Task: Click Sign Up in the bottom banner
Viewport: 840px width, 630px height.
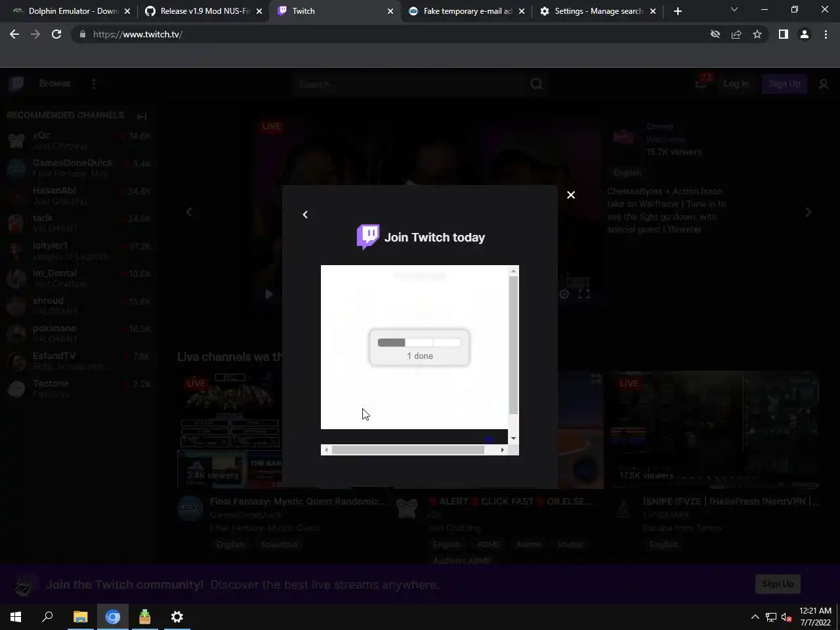Action: coord(778,583)
